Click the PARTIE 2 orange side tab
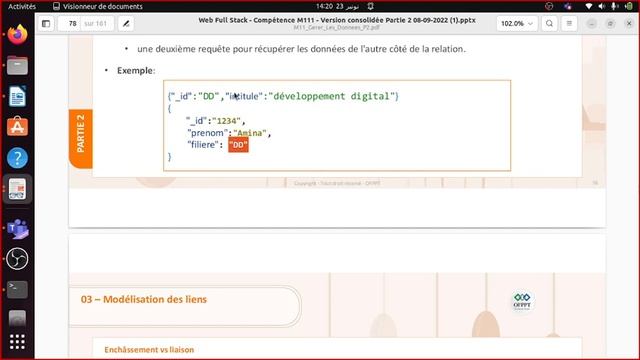 (80, 139)
